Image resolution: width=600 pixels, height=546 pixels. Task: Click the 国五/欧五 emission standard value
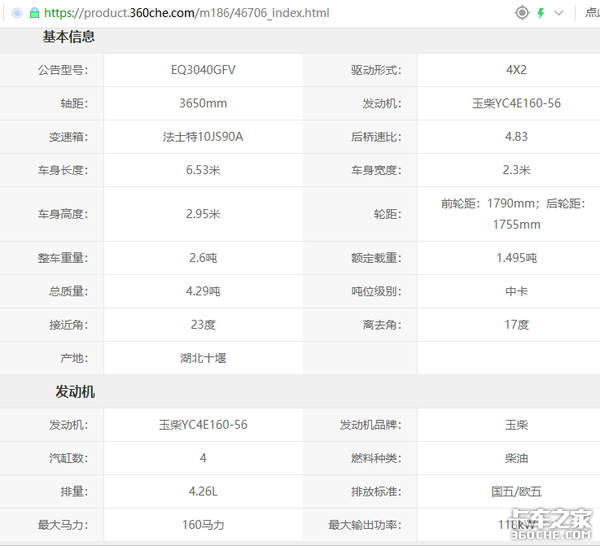click(516, 491)
